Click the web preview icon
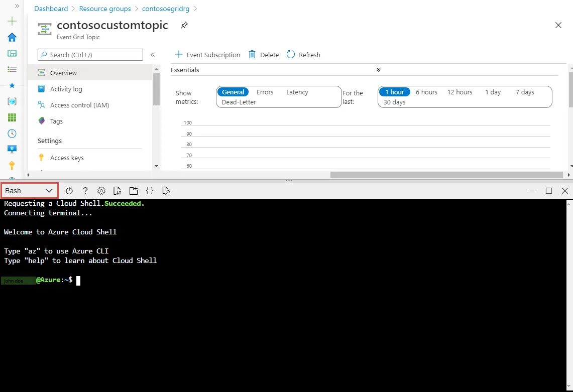 pos(166,191)
